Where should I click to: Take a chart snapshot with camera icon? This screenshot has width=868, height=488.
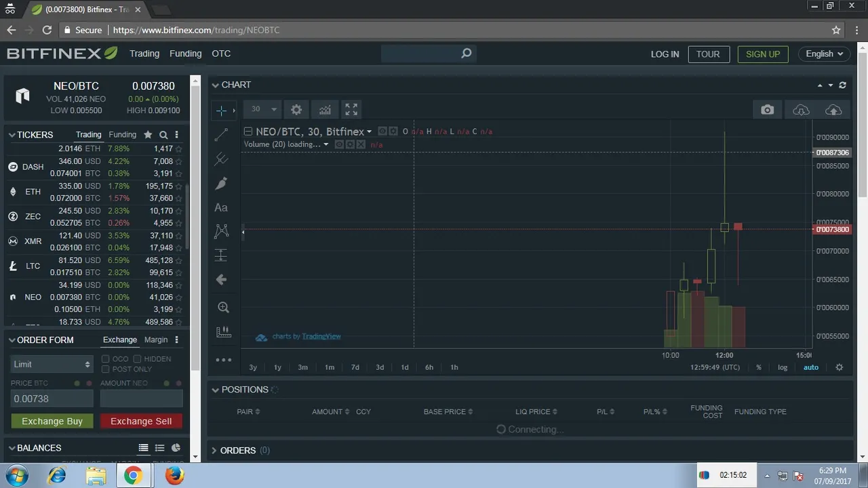point(767,110)
